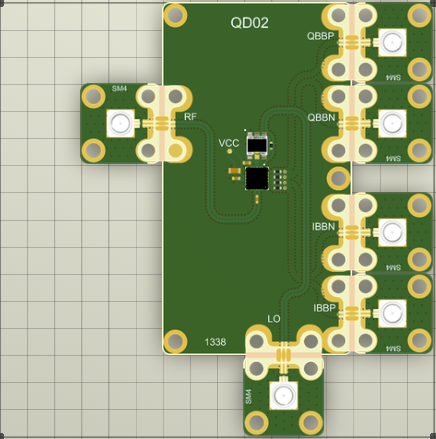This screenshot has height=439, width=436.
Task: Click the QD02 board title text
Action: coord(249,23)
